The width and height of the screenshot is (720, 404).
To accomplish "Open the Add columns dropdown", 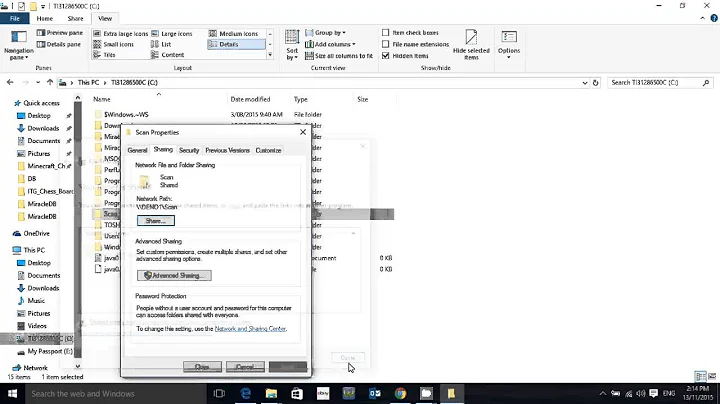I will 330,44.
